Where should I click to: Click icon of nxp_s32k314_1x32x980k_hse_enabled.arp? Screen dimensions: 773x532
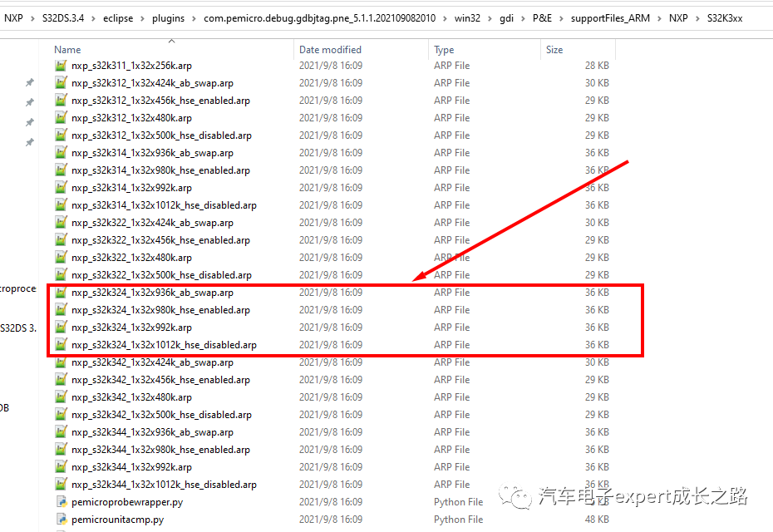[61, 170]
